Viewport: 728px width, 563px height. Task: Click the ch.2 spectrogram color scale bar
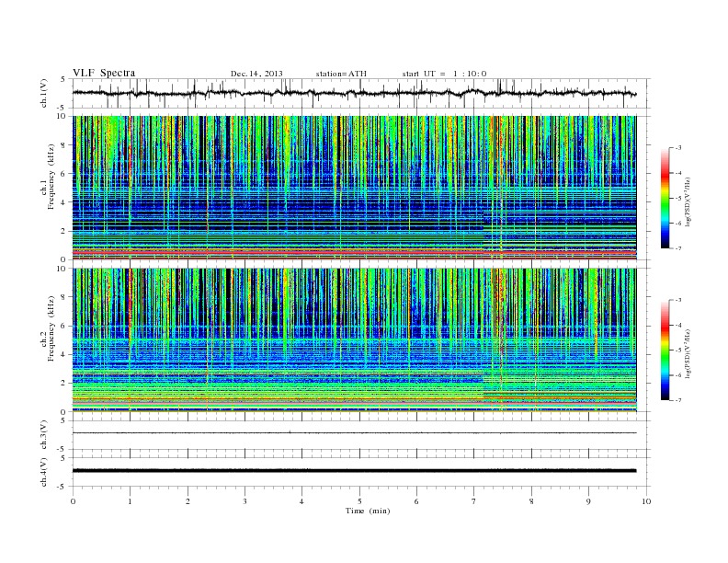[665, 350]
